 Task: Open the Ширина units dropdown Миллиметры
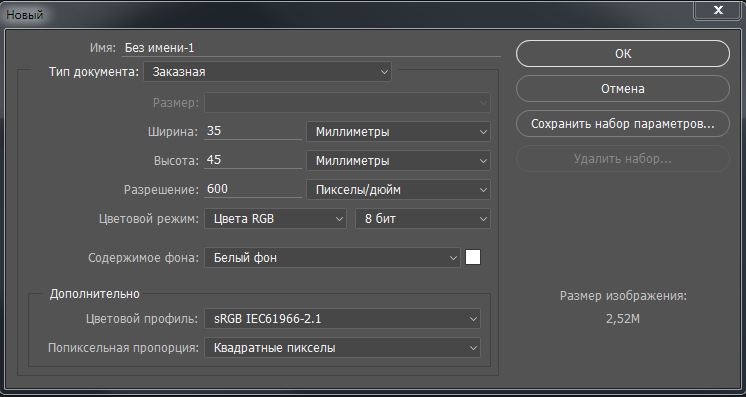tap(398, 132)
